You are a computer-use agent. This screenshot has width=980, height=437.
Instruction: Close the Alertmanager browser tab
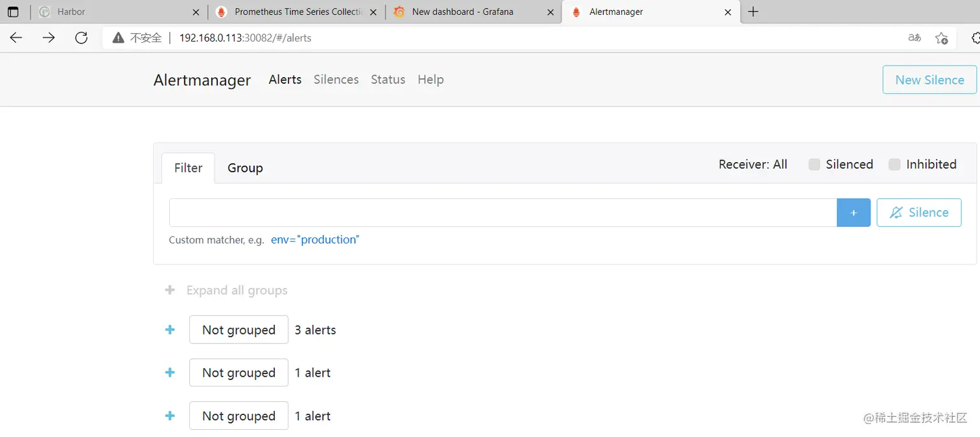coord(728,12)
